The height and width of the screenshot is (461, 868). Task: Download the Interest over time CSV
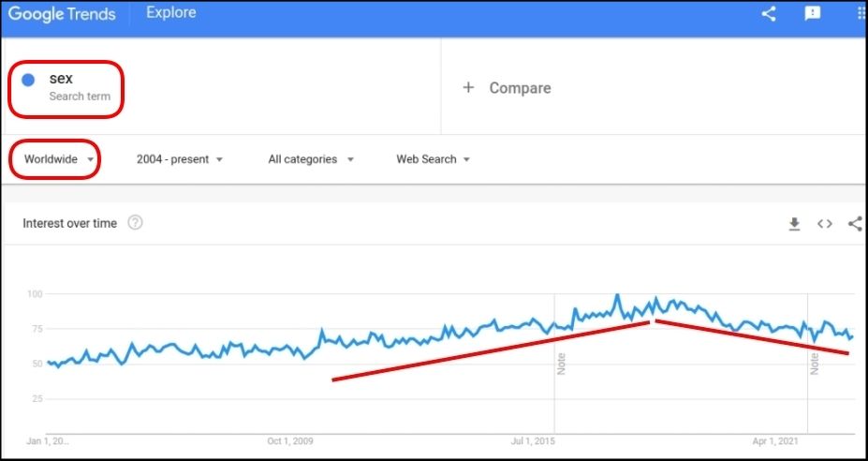[794, 224]
